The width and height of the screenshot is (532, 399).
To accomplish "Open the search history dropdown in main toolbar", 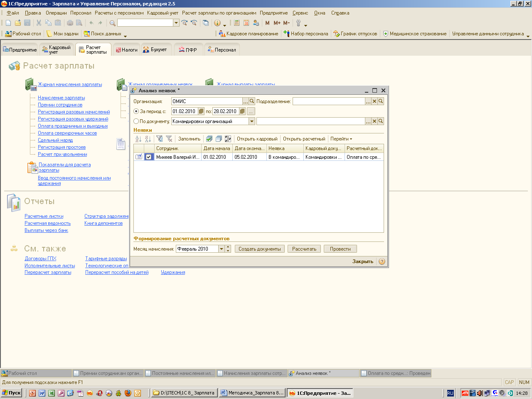I will click(x=176, y=23).
